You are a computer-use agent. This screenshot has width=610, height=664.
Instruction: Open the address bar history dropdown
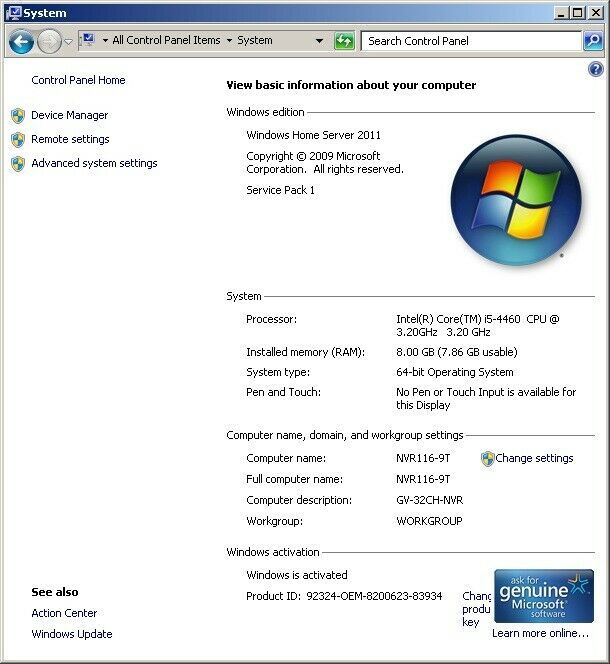click(x=319, y=41)
